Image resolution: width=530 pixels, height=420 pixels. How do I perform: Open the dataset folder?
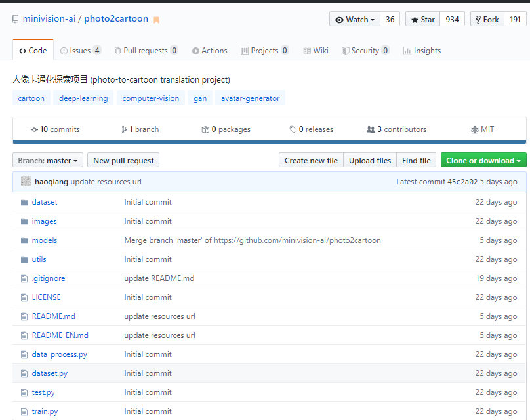pyautogui.click(x=45, y=202)
